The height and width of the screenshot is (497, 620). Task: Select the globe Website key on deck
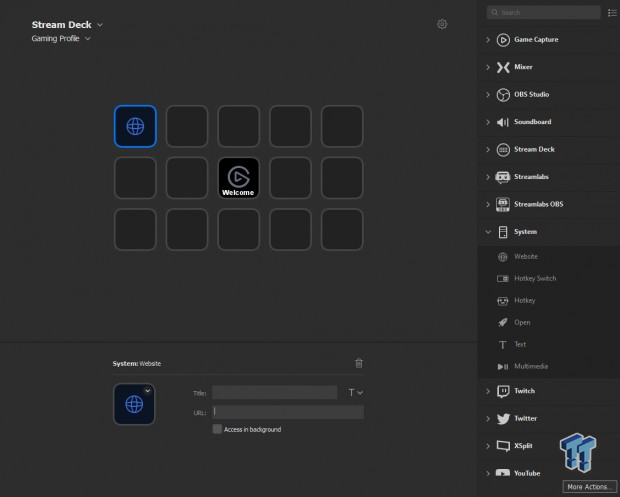[x=135, y=127]
